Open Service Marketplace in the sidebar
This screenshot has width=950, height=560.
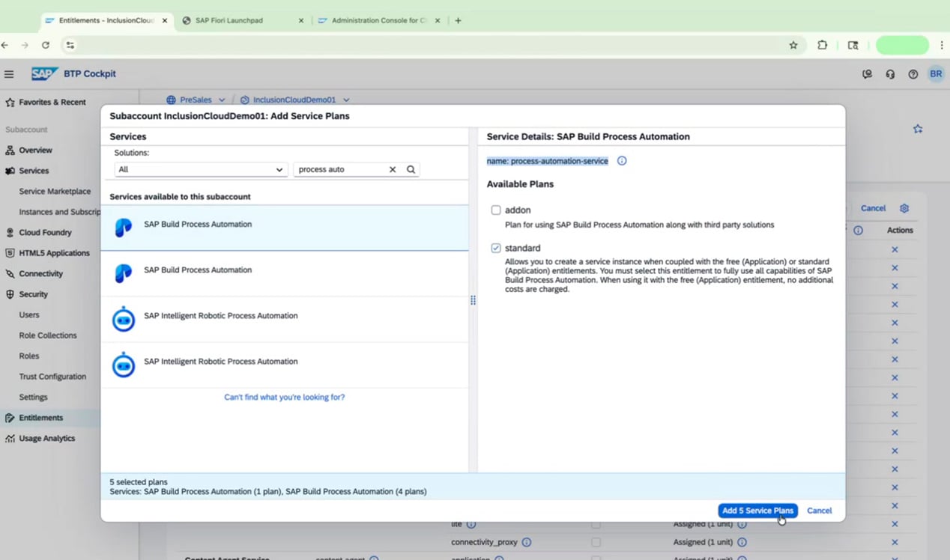55,191
